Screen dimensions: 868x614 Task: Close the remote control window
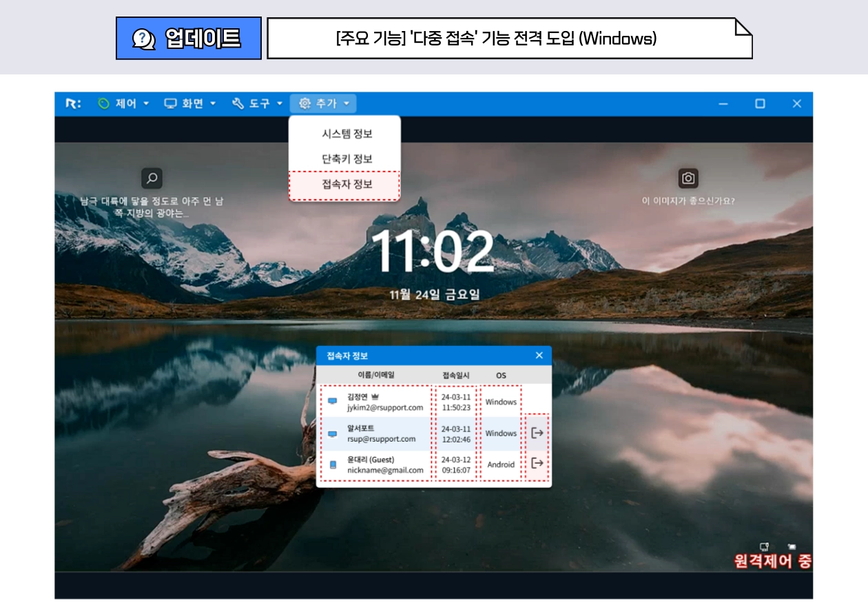coord(797,103)
